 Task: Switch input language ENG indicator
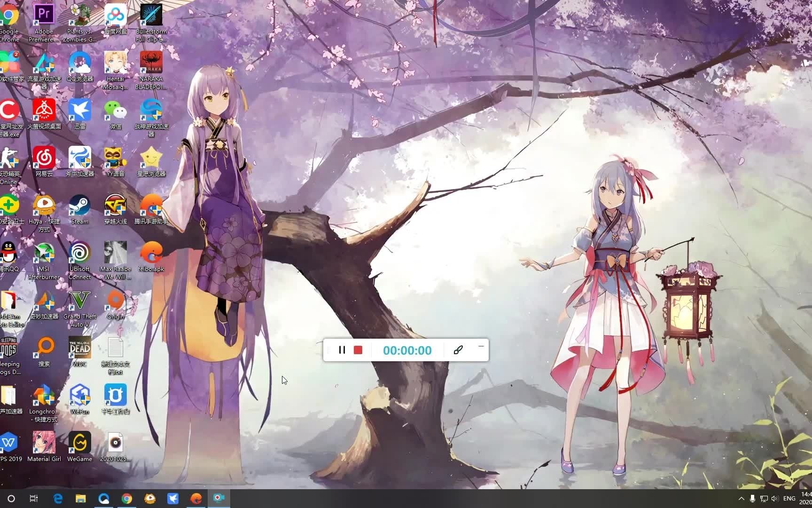pos(789,499)
